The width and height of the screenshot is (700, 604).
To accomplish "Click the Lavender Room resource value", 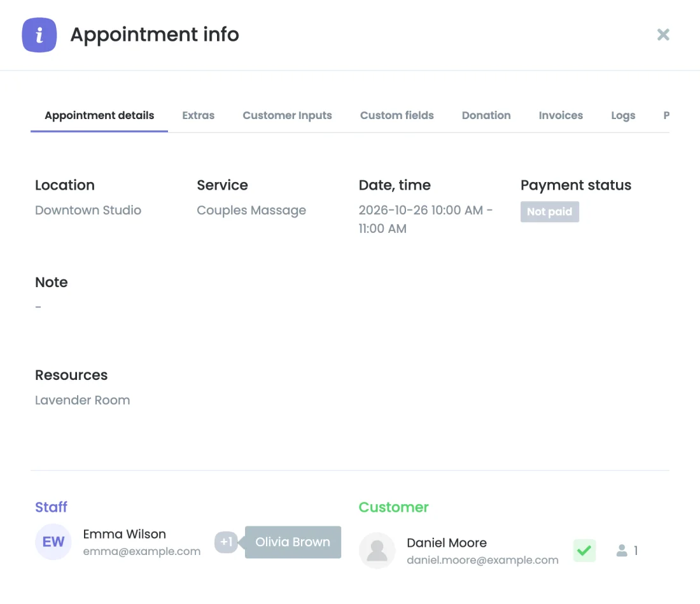I will pyautogui.click(x=83, y=400).
